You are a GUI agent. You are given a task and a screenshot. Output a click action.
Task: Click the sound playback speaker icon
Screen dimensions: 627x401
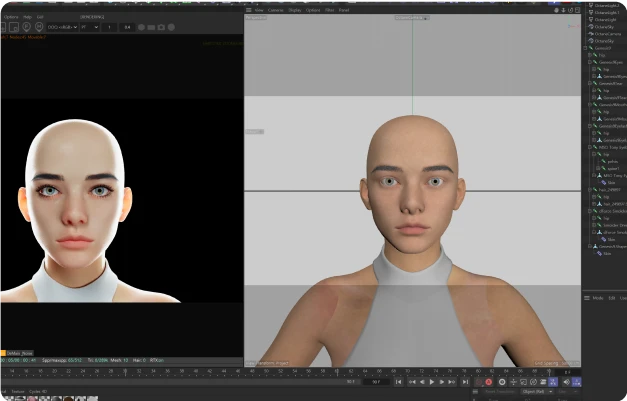[567, 382]
